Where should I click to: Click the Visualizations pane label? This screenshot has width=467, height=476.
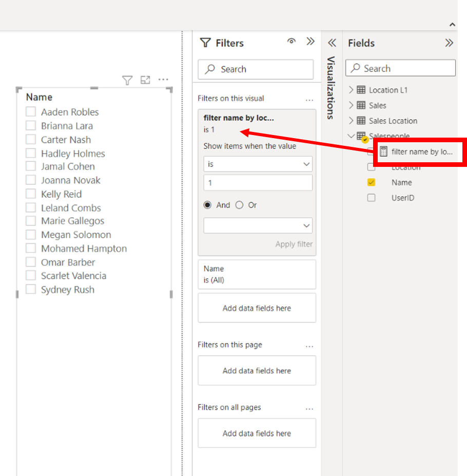331,88
